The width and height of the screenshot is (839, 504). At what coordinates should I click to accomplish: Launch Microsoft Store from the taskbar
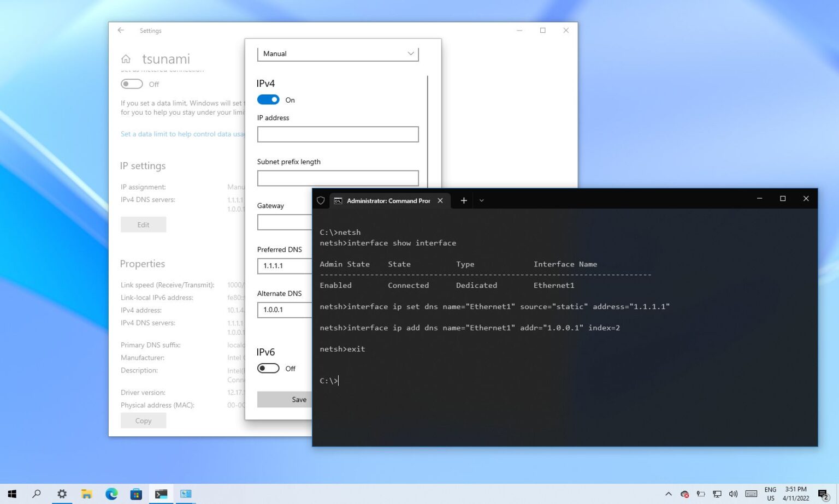tap(136, 494)
